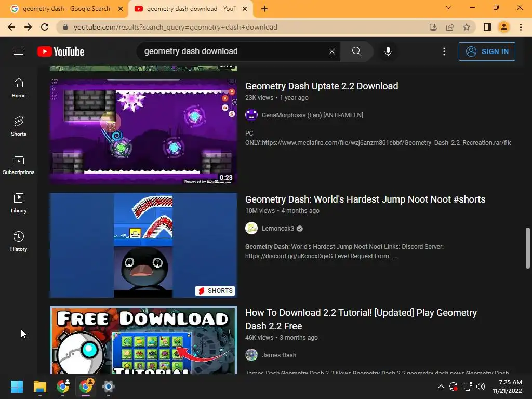Open the Windows Start menu
Viewport: 532px width, 399px height.
click(x=17, y=387)
